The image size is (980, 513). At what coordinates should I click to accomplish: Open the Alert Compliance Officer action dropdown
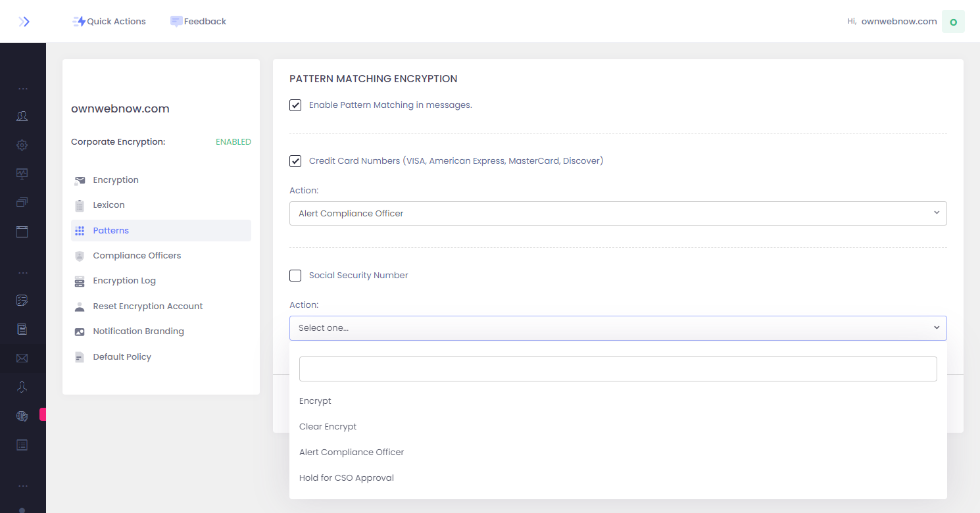pos(618,212)
